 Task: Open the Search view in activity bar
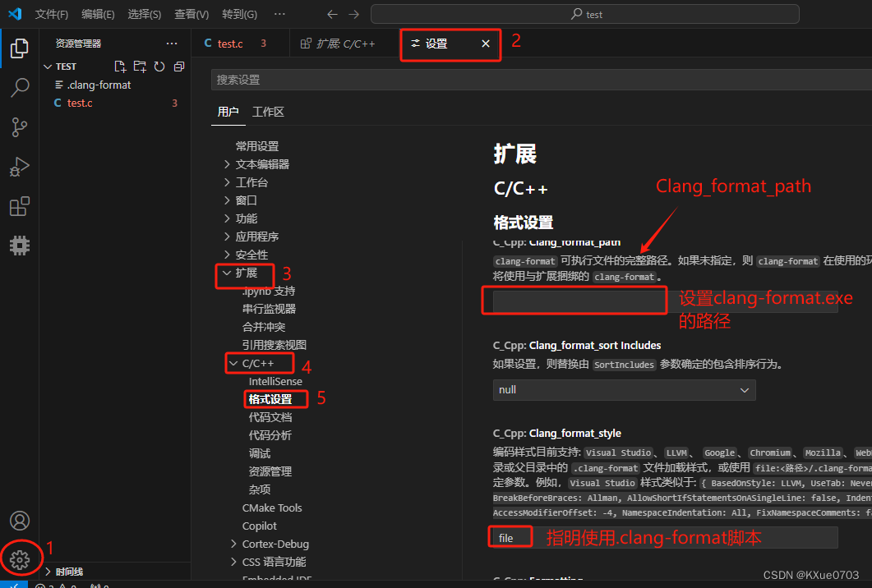[x=20, y=87]
